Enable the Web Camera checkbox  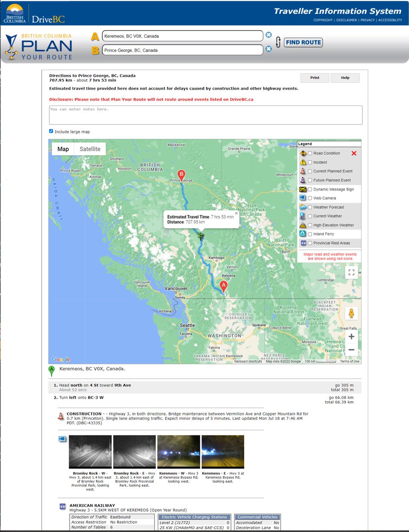click(310, 198)
